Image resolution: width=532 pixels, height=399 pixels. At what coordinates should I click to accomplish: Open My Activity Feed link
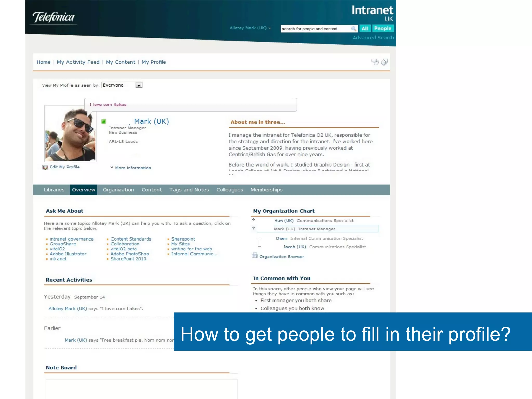coord(78,62)
